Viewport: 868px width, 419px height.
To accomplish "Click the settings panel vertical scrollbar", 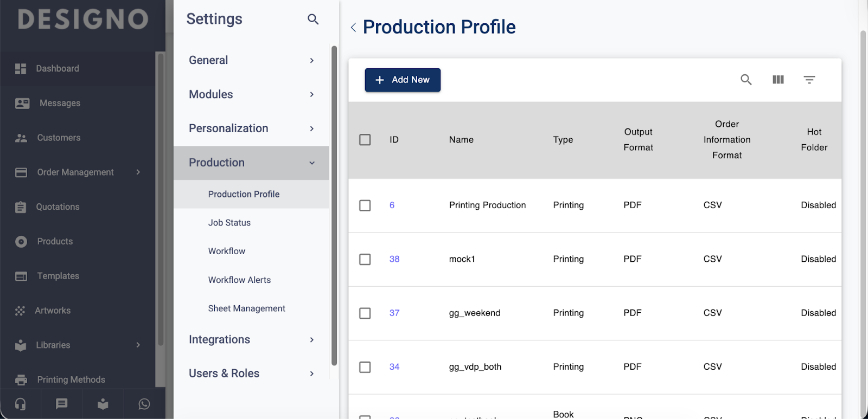I will coord(334,206).
